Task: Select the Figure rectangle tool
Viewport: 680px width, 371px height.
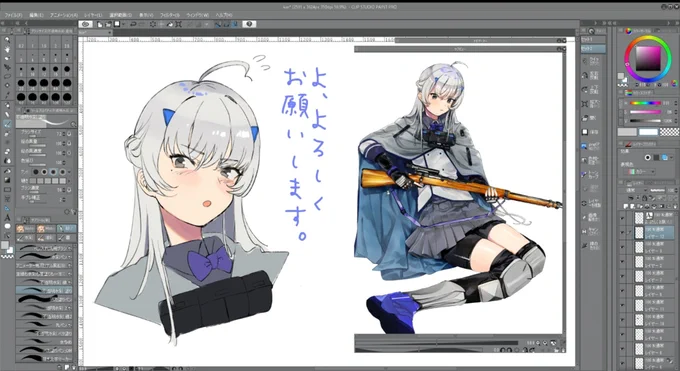Action: [7, 190]
